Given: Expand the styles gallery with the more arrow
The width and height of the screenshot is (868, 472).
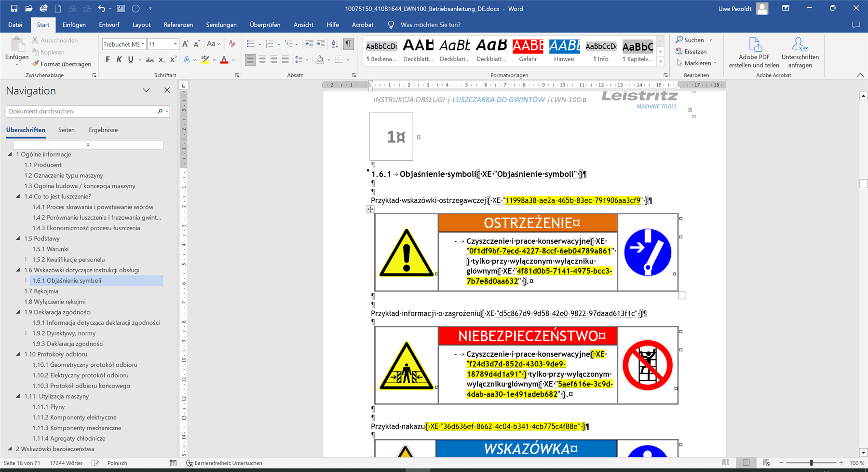Looking at the screenshot, I should [661, 61].
